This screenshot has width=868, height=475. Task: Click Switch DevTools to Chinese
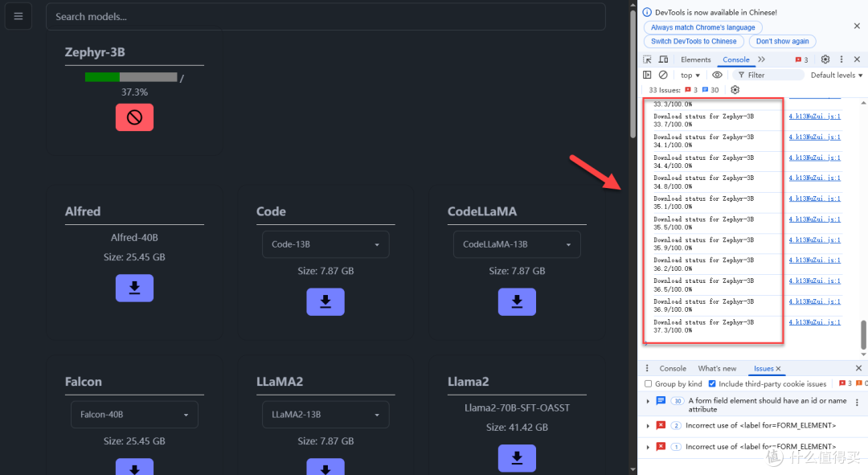694,41
